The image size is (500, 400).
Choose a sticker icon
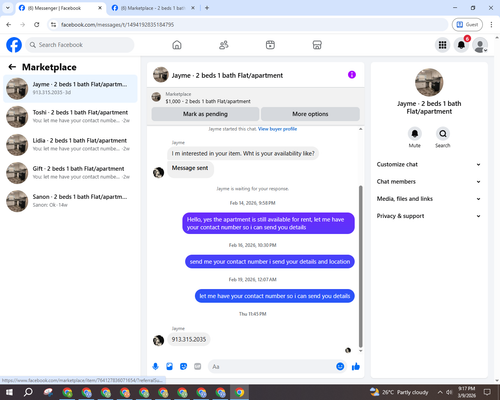183,367
